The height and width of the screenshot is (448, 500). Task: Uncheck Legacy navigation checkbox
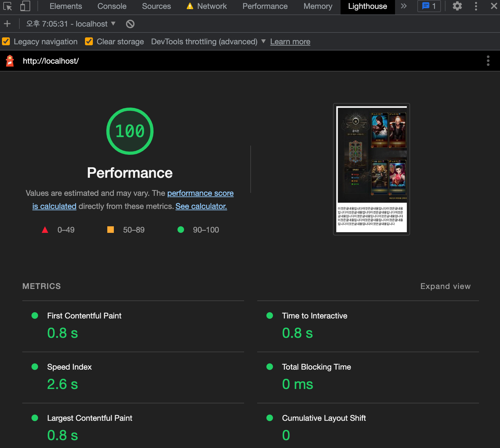click(x=6, y=41)
